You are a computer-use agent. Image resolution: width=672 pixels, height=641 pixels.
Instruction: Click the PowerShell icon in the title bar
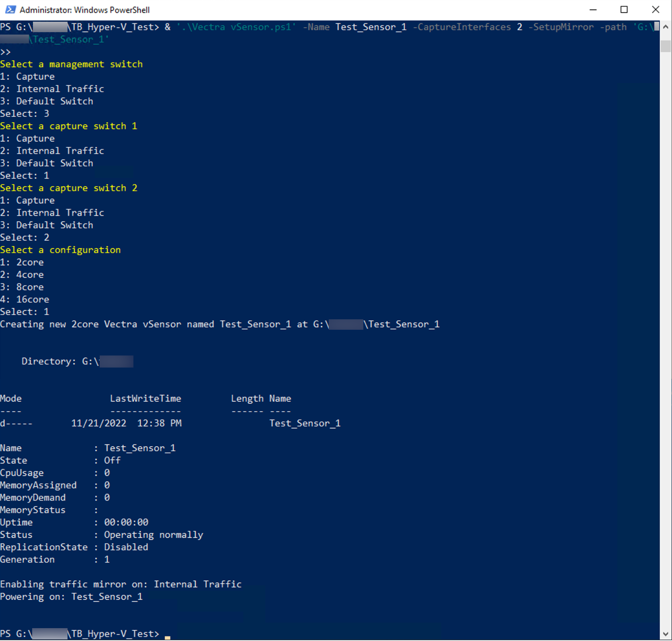click(10, 10)
